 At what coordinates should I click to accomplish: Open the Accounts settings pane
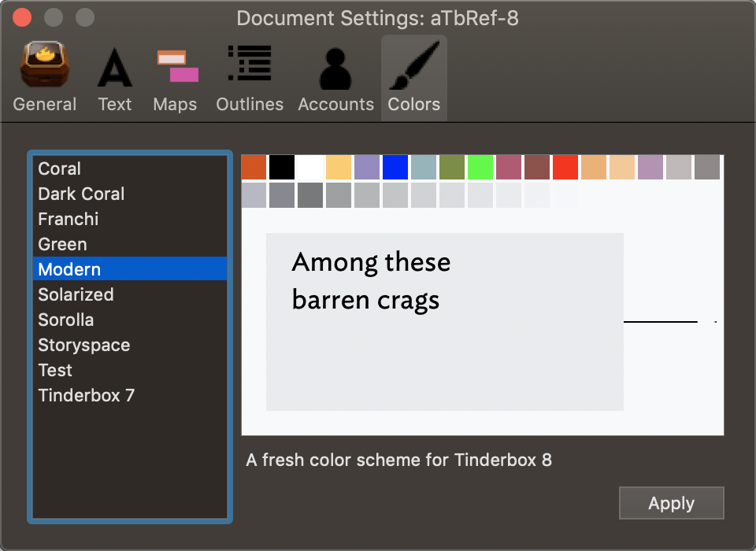(336, 77)
